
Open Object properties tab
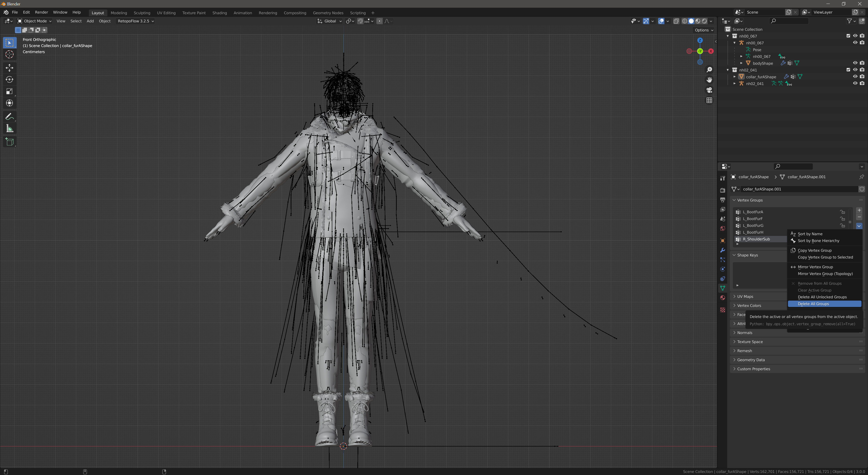(722, 241)
